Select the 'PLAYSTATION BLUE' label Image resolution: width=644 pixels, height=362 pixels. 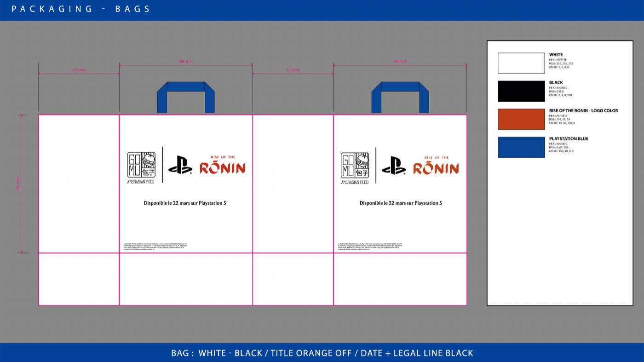[x=569, y=139]
